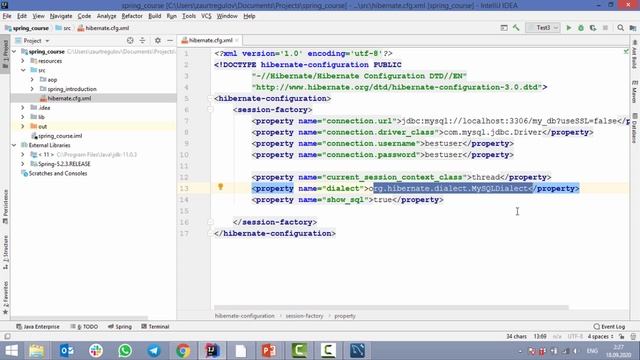Locate current file in Project view
This screenshot has width=640, height=360.
[130, 40]
